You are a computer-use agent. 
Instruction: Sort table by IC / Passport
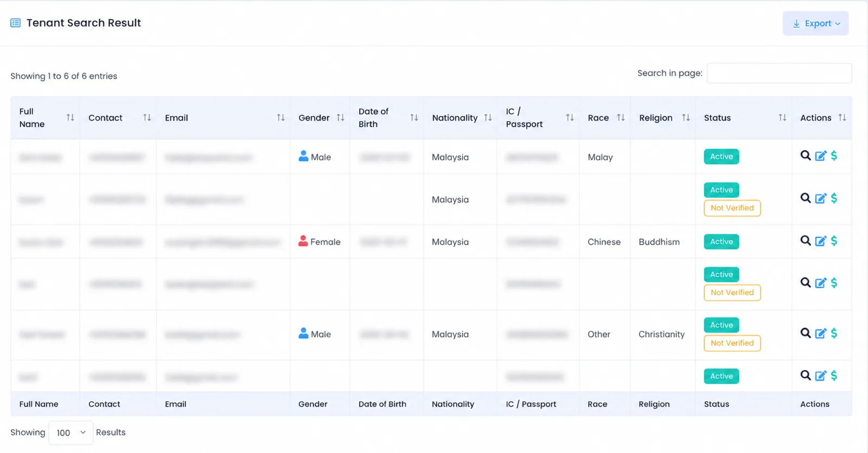pos(570,118)
